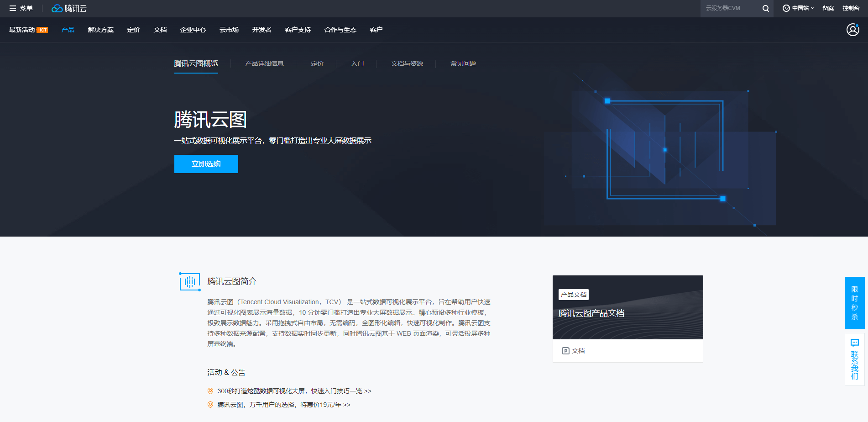This screenshot has height=422, width=868.
Task: Open the 合作与生态 navigation menu
Action: tap(340, 30)
